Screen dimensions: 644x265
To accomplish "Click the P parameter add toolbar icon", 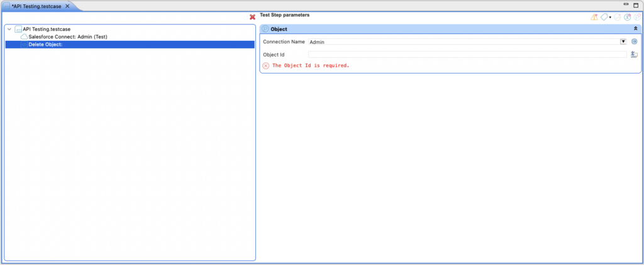I will (637, 17).
